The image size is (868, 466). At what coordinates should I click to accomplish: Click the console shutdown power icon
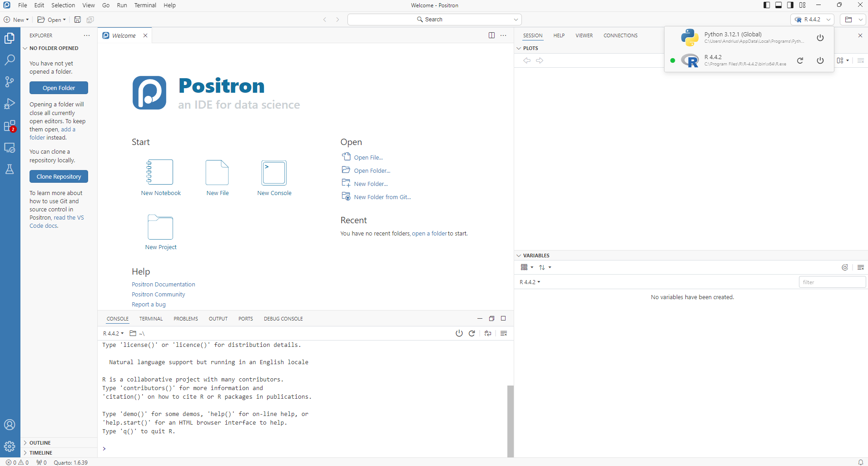pyautogui.click(x=459, y=333)
